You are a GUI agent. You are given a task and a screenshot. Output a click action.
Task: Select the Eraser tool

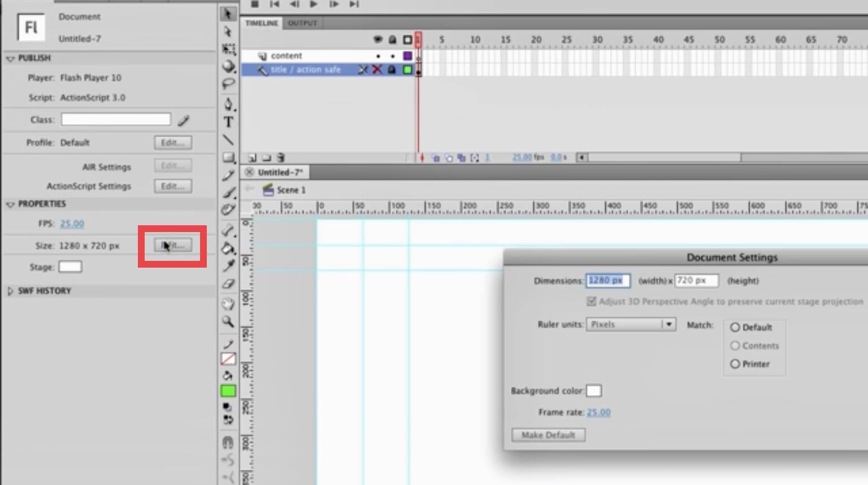[228, 283]
